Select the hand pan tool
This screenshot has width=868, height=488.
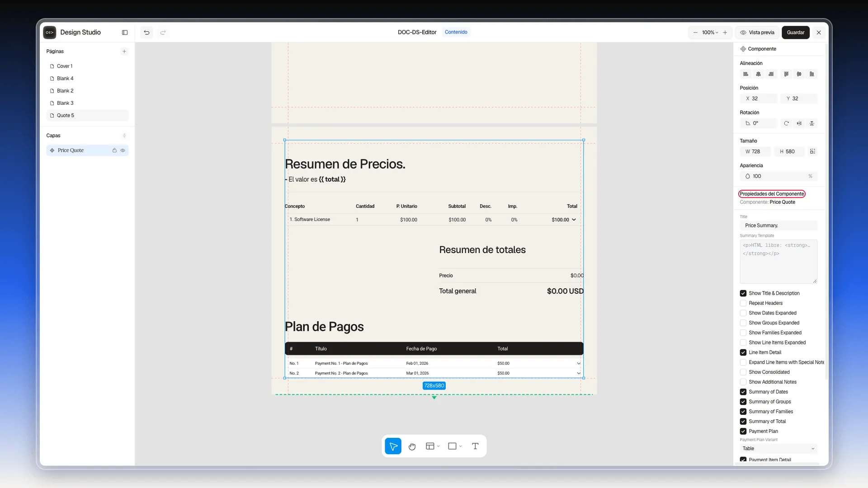[412, 446]
